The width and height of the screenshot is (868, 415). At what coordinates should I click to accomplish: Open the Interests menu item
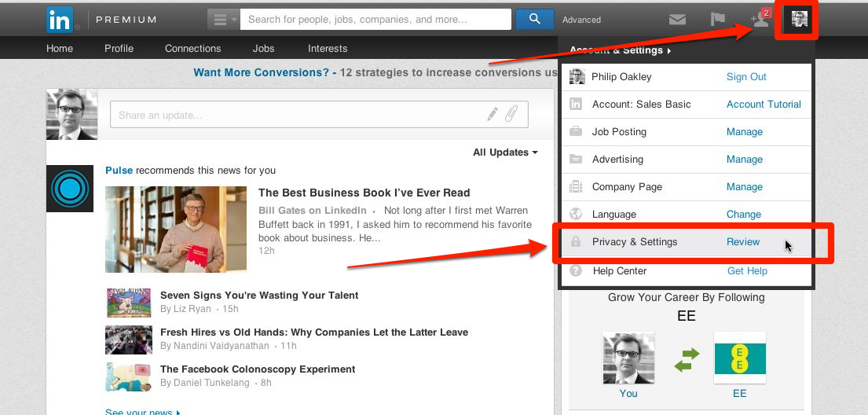pos(328,49)
